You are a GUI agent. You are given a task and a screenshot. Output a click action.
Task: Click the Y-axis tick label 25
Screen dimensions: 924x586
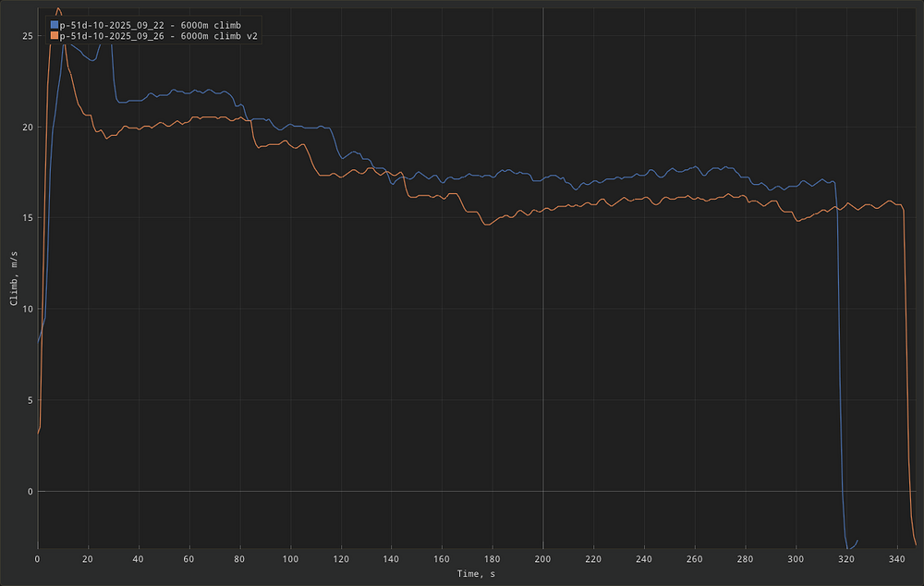pyautogui.click(x=28, y=36)
